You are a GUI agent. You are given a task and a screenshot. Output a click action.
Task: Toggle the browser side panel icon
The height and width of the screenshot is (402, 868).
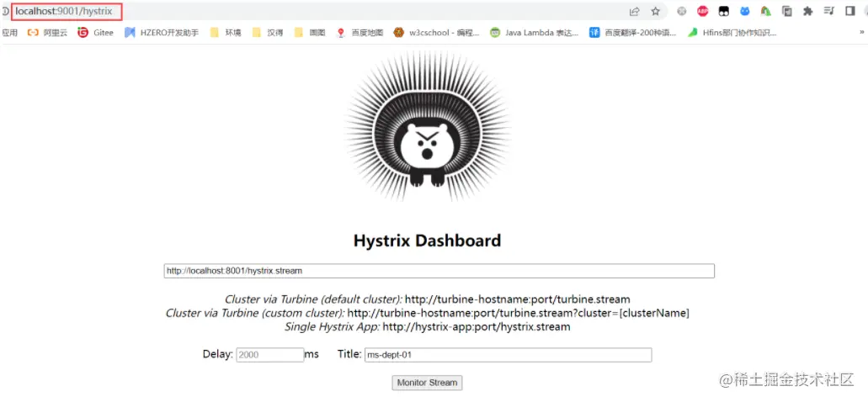click(x=849, y=11)
